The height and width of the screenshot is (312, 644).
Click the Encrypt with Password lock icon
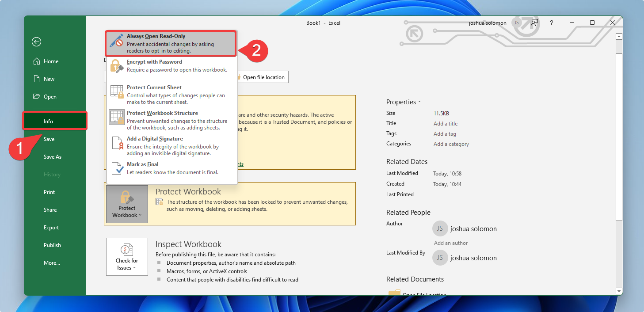(117, 66)
